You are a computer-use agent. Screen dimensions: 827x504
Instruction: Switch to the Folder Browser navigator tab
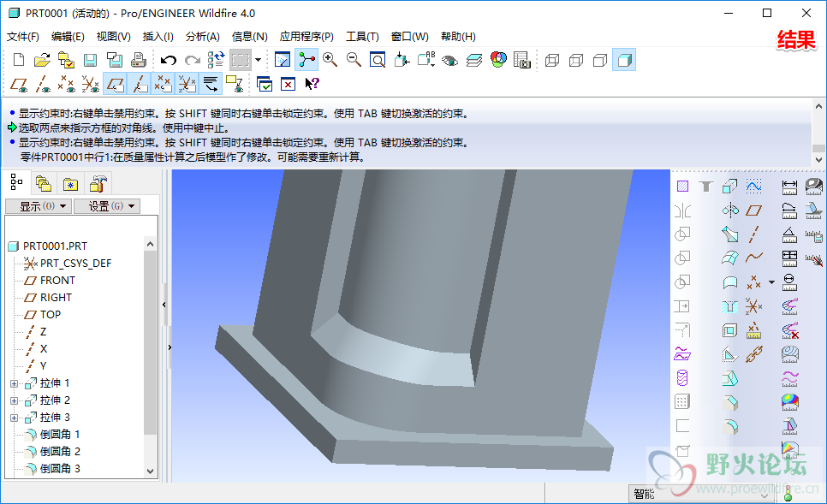(44, 183)
